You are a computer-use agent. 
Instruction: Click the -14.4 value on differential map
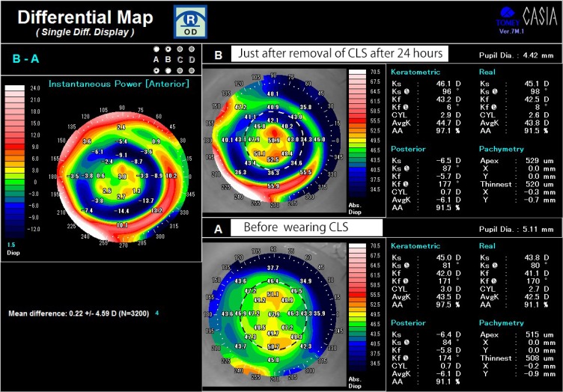121,211
